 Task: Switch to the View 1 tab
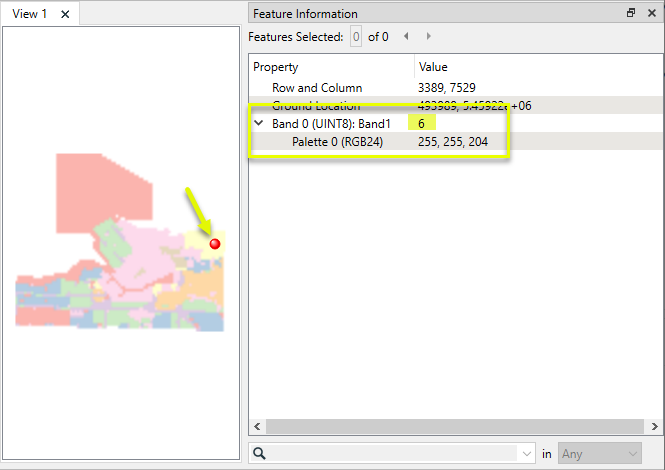point(29,14)
